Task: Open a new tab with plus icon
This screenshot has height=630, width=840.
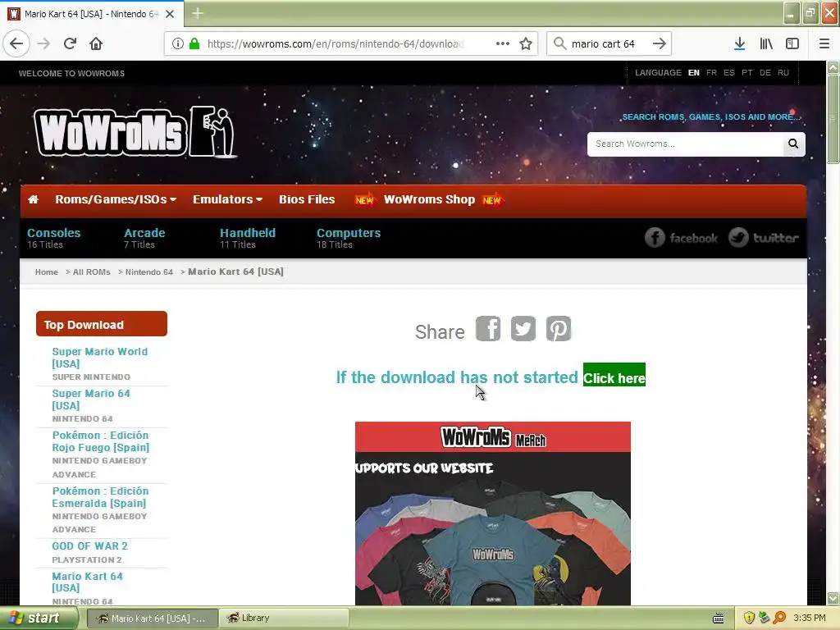Action: pyautogui.click(x=198, y=13)
